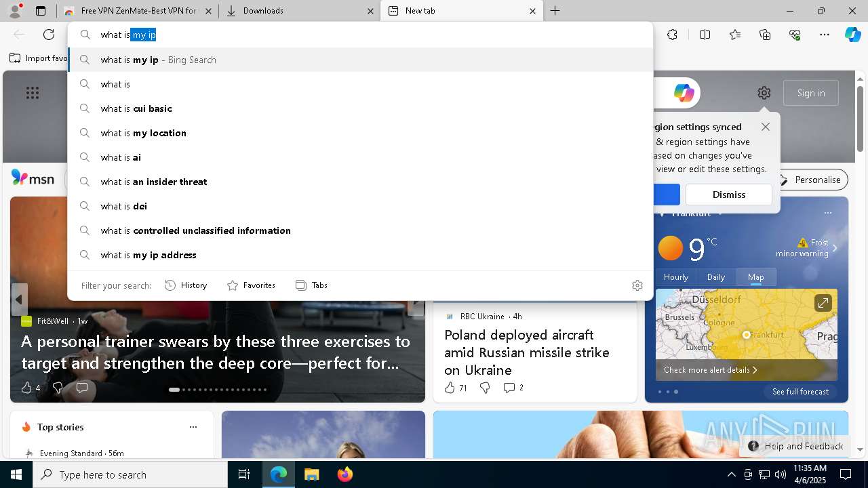Open Check more alert details link

(710, 370)
